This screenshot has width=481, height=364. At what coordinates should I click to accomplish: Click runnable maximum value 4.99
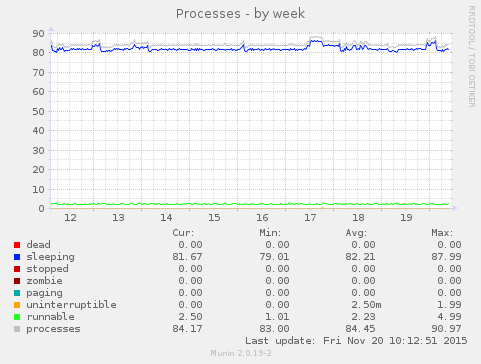(x=450, y=317)
